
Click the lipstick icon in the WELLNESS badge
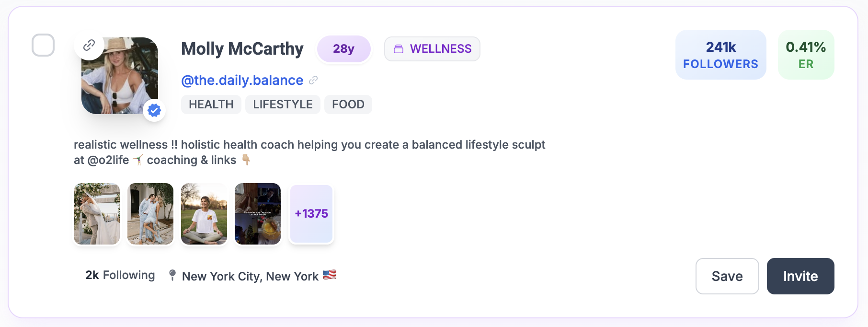pyautogui.click(x=399, y=48)
